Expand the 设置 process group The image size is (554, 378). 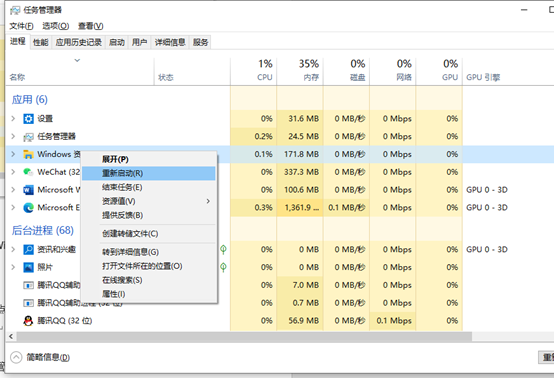13,119
